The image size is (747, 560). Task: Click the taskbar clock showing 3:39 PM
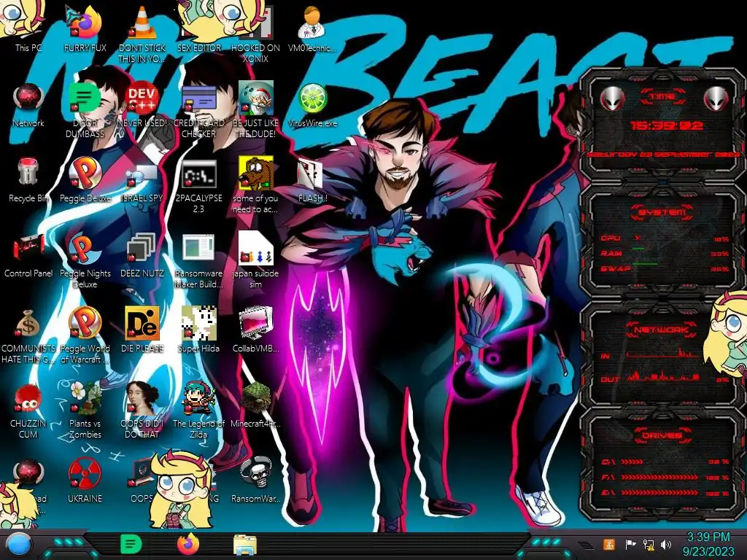[x=708, y=544]
